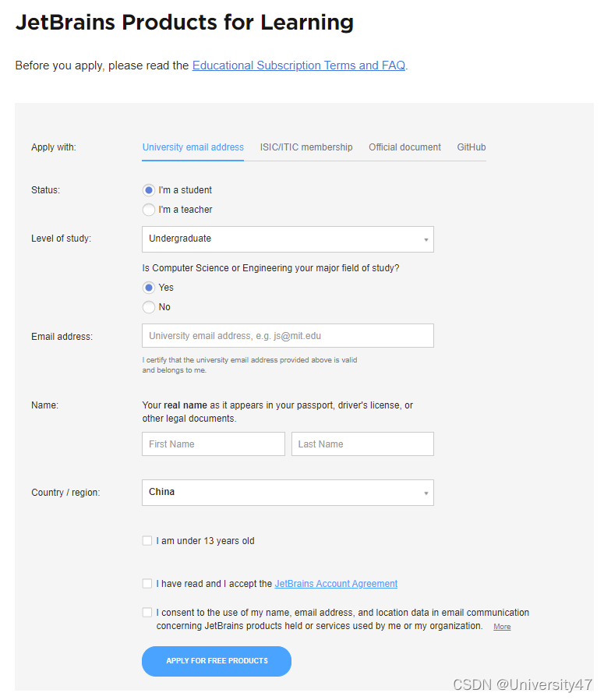
Task: Click the "Name:" label
Action: click(44, 405)
